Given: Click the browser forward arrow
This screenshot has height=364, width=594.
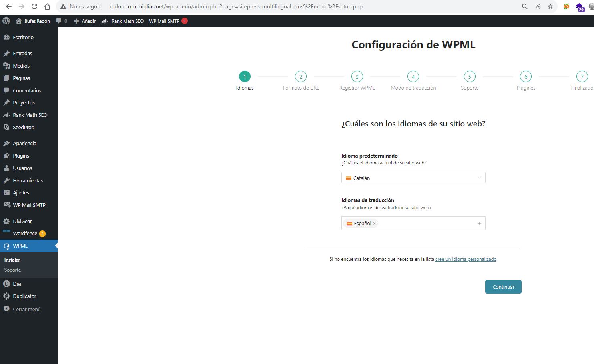Looking at the screenshot, I should pos(22,6).
